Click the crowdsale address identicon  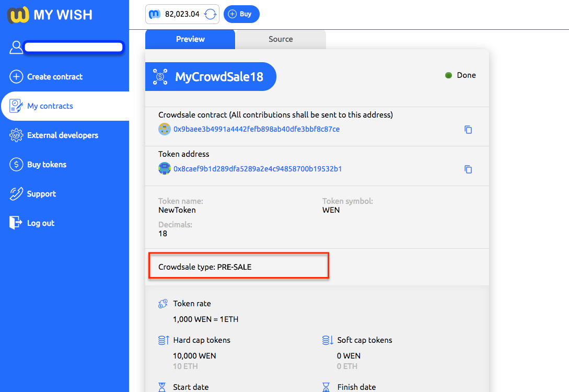[165, 129]
